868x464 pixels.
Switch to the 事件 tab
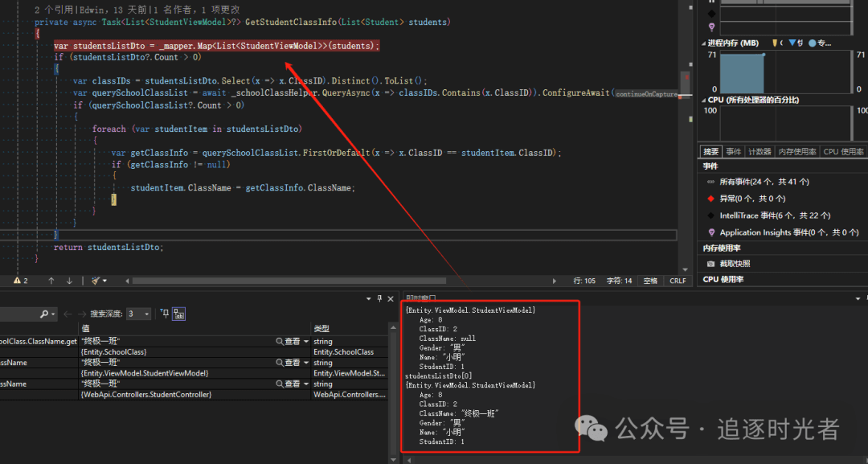coord(734,151)
